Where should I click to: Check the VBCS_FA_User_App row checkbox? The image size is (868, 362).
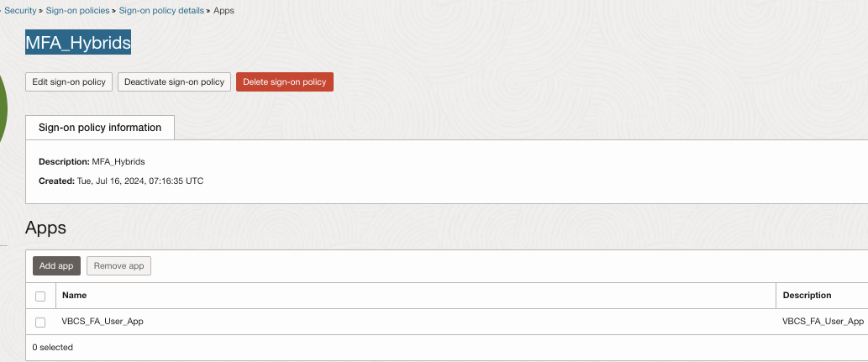pyautogui.click(x=40, y=322)
